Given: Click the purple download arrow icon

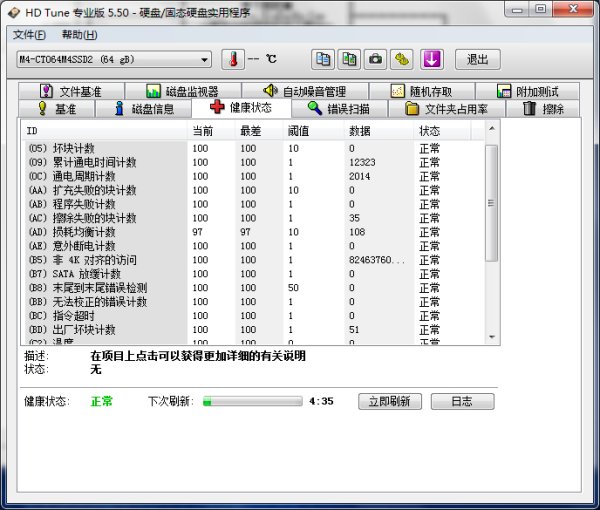Looking at the screenshot, I should pos(432,59).
